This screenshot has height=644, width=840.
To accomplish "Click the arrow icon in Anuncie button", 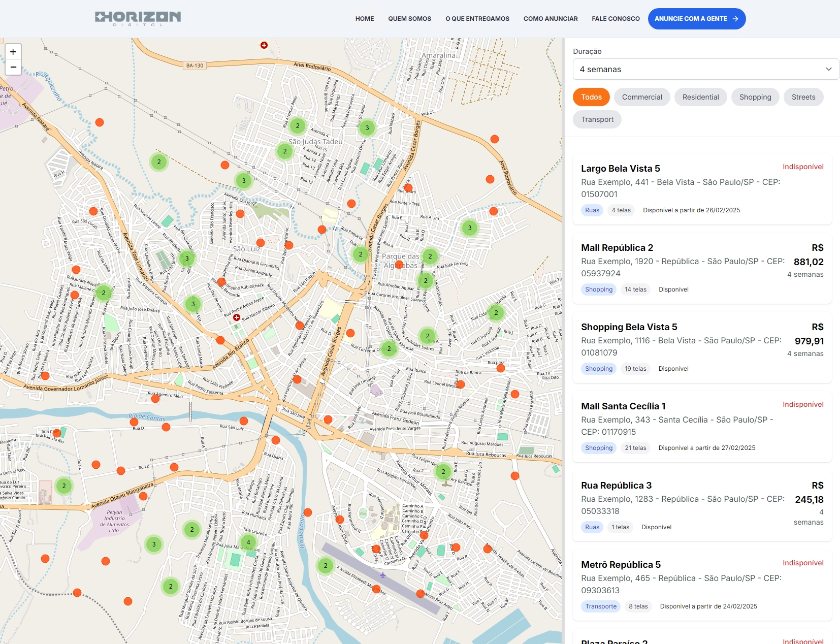I will point(735,19).
